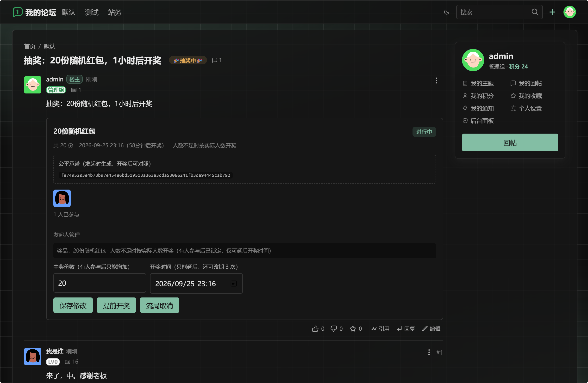The width and height of the screenshot is (588, 383).
Task: Open 我的主题 in sidebar
Action: click(x=478, y=83)
